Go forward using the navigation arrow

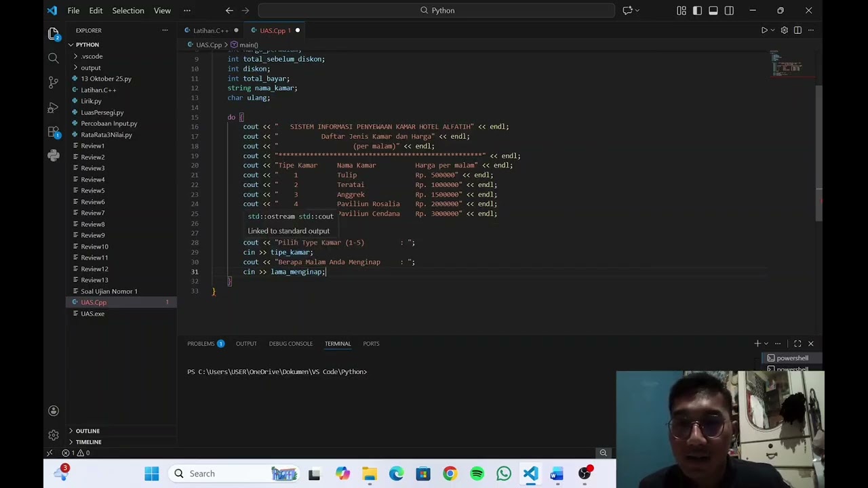click(x=245, y=10)
